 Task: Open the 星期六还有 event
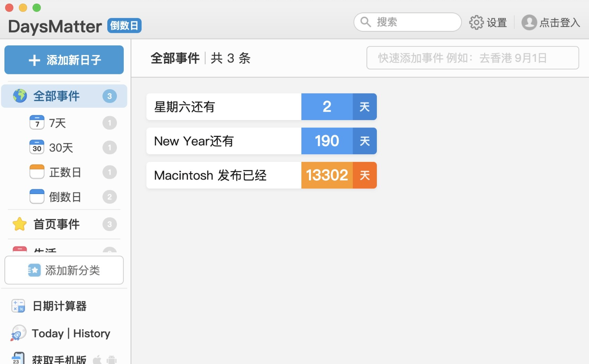pos(262,107)
